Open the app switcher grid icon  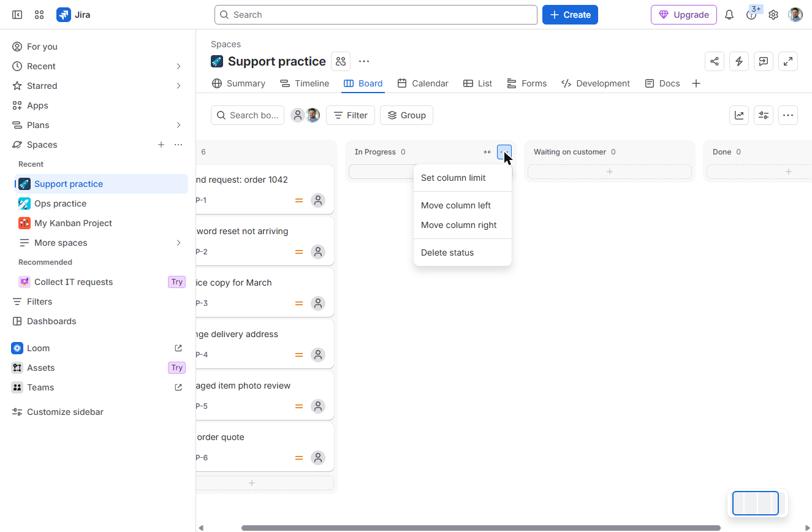[x=39, y=15]
